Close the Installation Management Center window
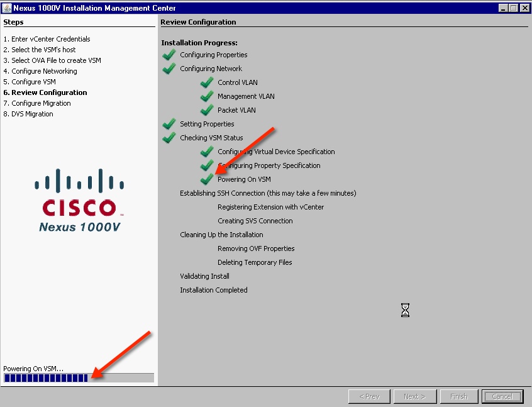532x407 pixels. [x=524, y=8]
